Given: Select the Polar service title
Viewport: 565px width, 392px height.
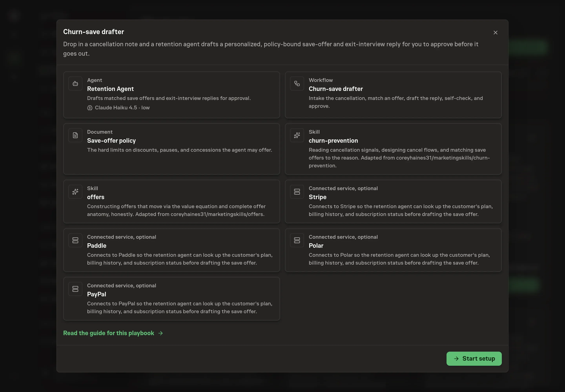Looking at the screenshot, I should (316, 246).
